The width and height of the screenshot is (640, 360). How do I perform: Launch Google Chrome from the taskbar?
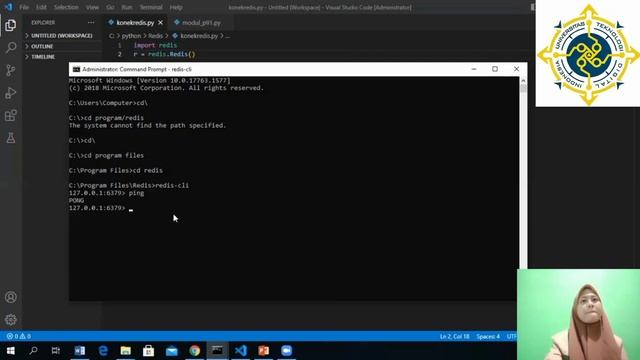point(195,351)
